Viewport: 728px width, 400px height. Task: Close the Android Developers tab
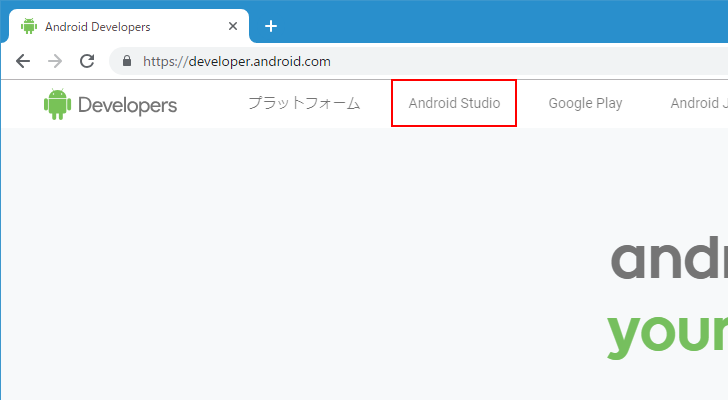[233, 26]
